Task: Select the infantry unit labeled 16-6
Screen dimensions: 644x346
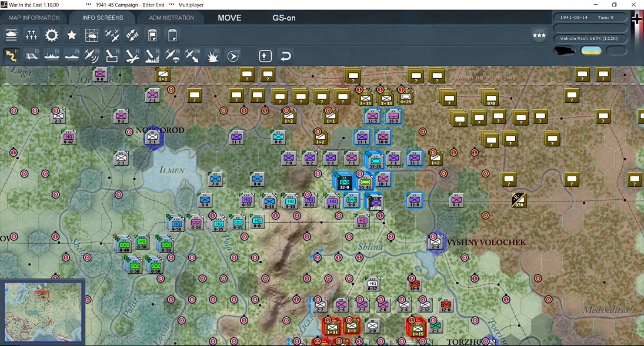Action: point(393,116)
